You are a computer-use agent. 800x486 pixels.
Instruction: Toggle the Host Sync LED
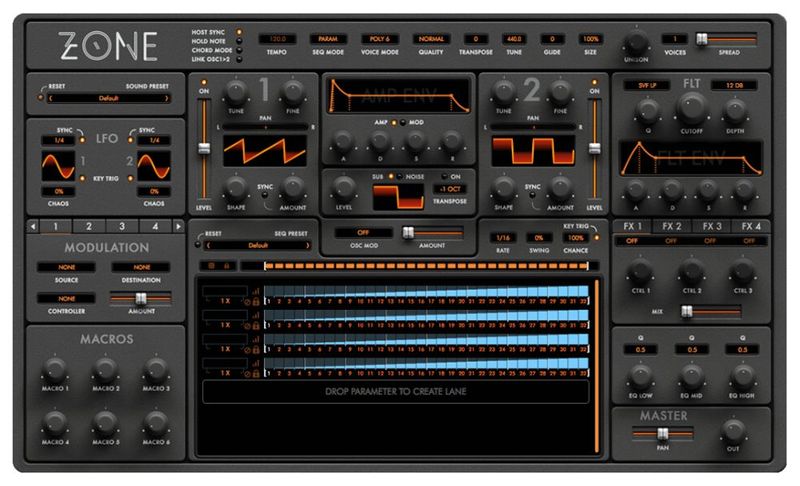pos(239,32)
